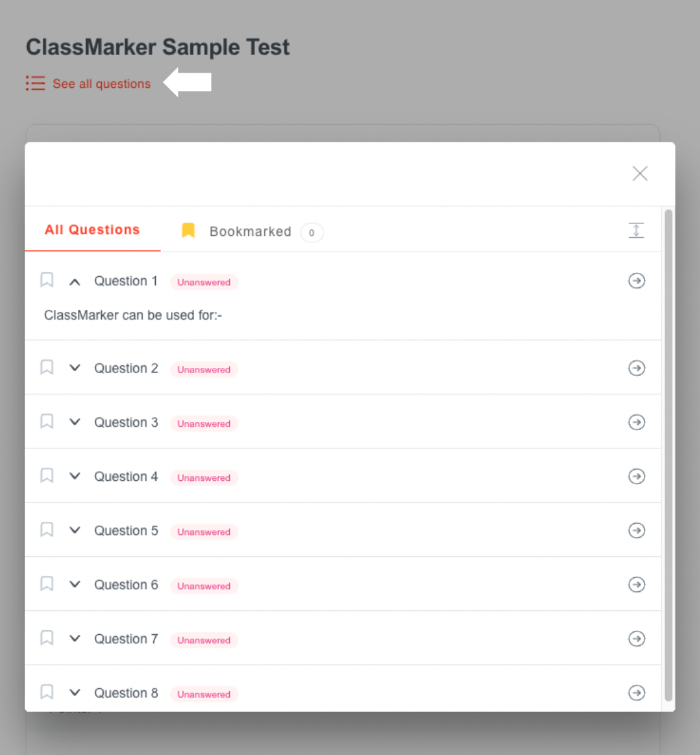Expand Question 2 with its chevron
700x755 pixels.
point(75,368)
